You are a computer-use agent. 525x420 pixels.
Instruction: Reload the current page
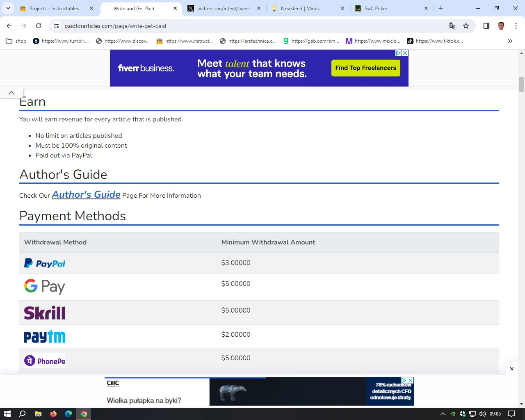click(39, 26)
